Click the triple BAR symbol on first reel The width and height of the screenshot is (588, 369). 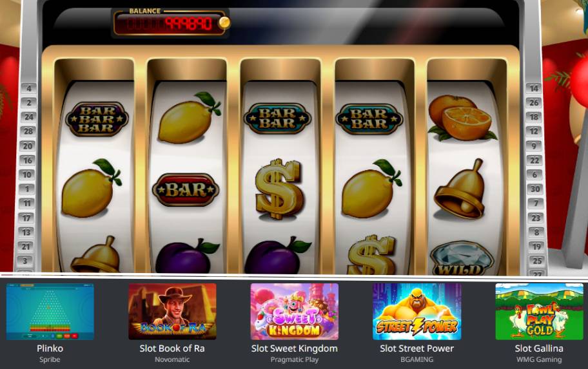point(97,119)
